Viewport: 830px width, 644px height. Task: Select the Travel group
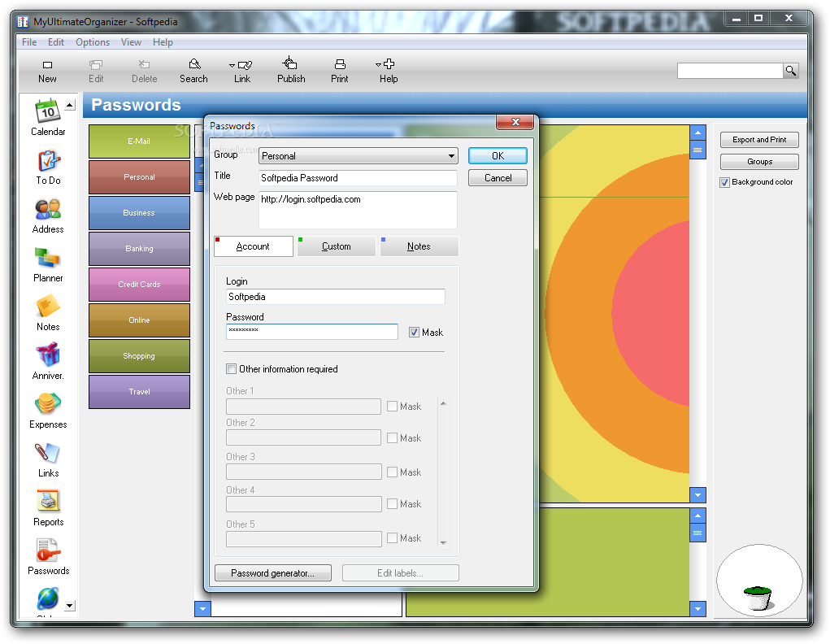(x=139, y=391)
